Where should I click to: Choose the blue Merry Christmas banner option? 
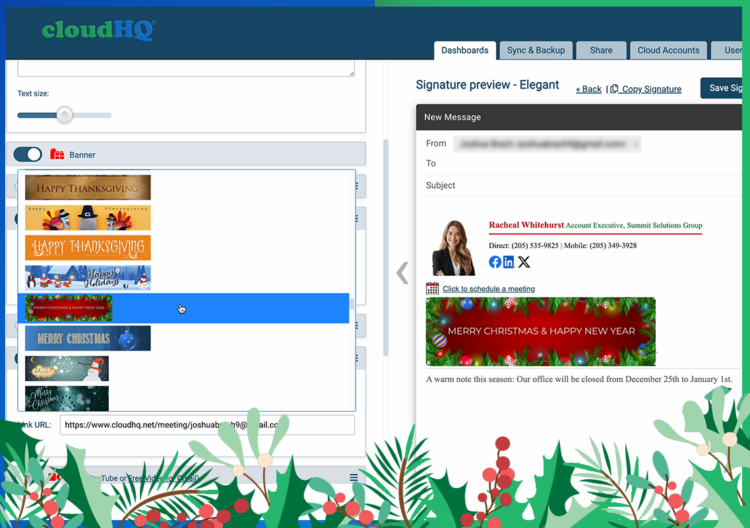(x=88, y=338)
